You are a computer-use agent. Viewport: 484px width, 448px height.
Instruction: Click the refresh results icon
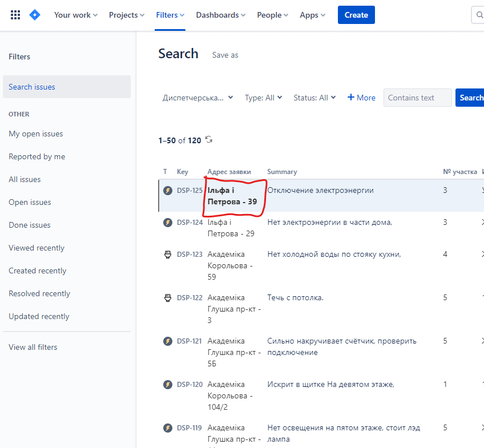209,140
